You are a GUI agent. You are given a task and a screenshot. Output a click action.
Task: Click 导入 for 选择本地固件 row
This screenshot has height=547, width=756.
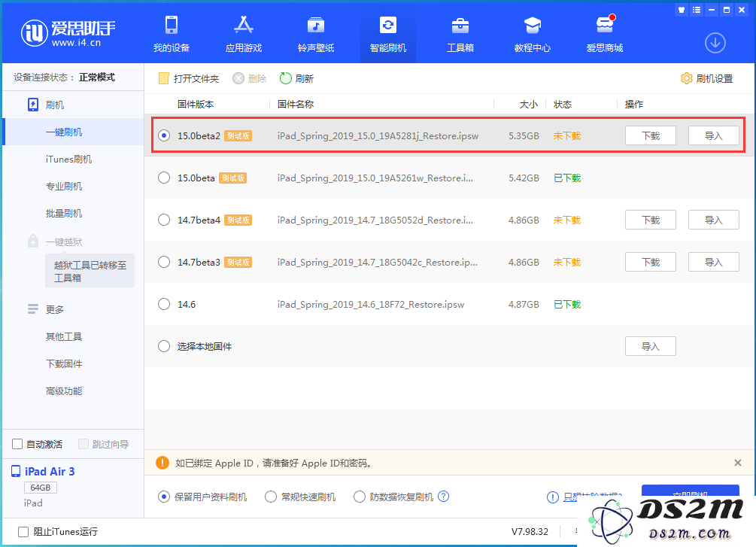(651, 346)
